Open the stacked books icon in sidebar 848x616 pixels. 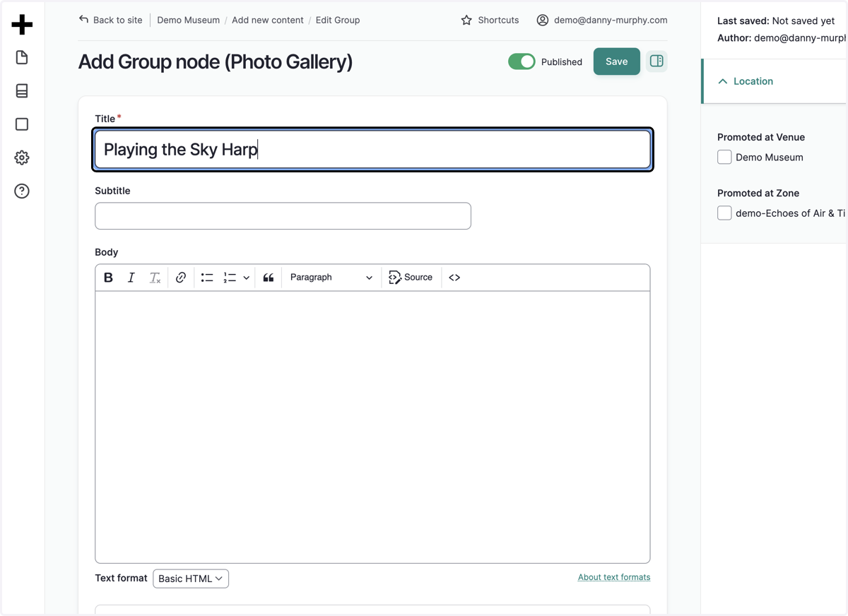pyautogui.click(x=22, y=90)
